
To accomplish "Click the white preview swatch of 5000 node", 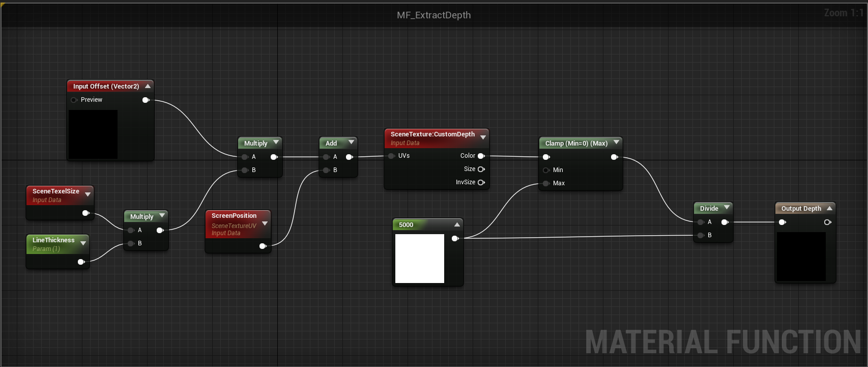I will coord(419,258).
